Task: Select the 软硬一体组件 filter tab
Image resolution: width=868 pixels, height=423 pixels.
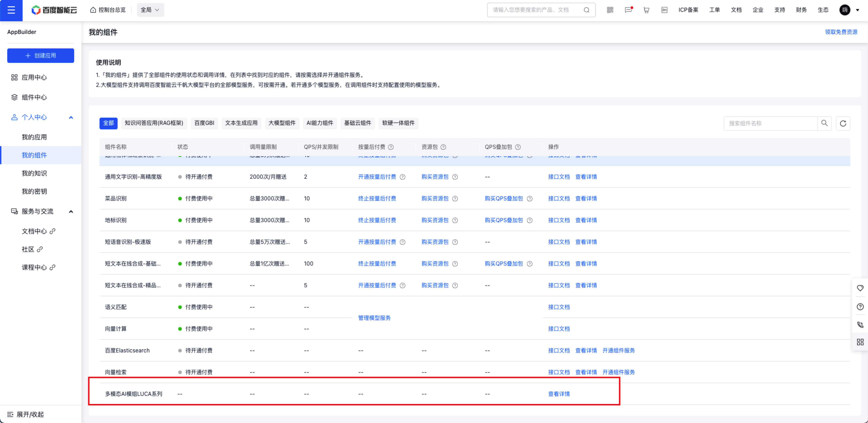Action: pyautogui.click(x=398, y=123)
